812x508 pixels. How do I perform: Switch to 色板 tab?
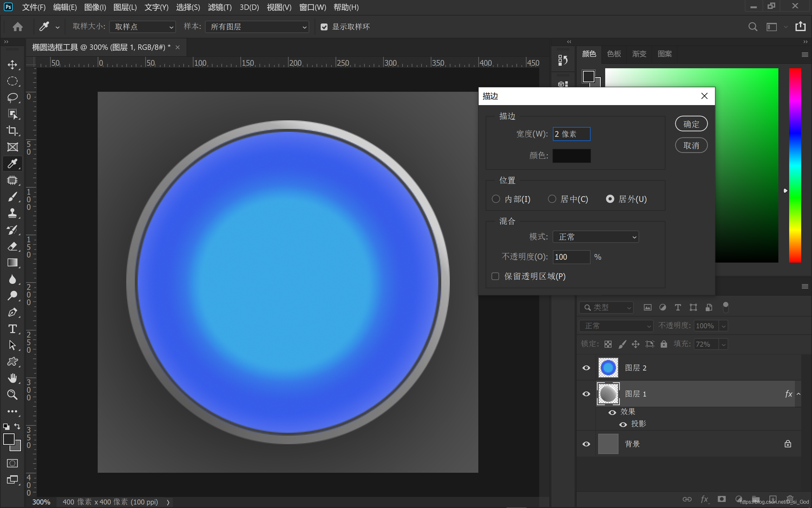point(614,54)
